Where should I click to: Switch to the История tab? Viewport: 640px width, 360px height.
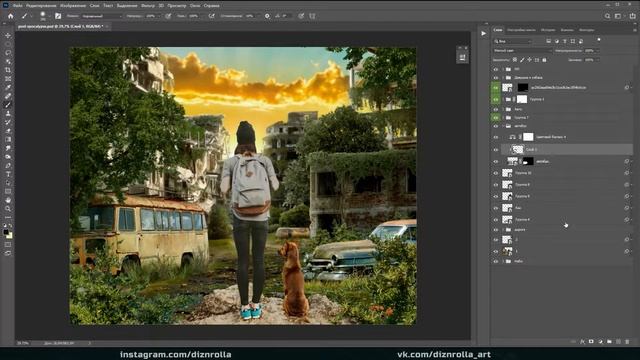(x=548, y=30)
